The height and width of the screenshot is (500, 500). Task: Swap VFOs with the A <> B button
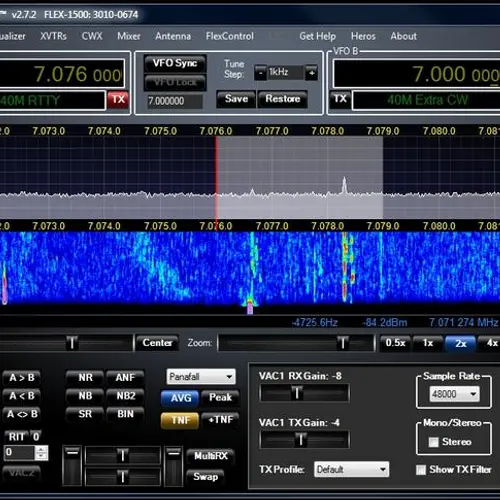[x=22, y=414]
